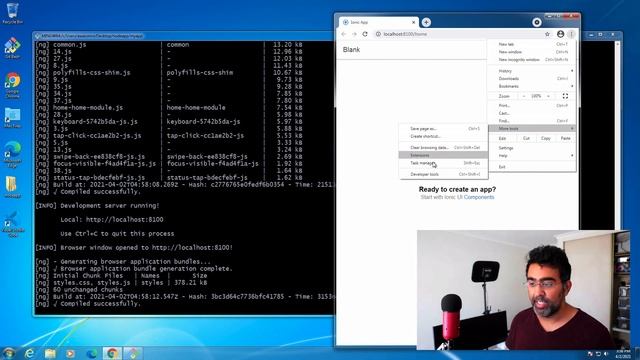Choose Exit from Chrome menu
Image resolution: width=640 pixels, height=360 pixels.
click(531, 167)
